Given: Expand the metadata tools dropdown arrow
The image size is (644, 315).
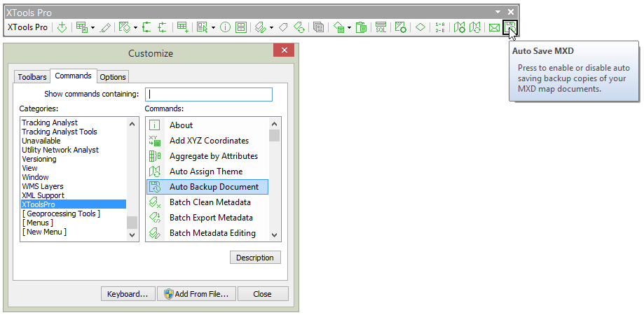Looking at the screenshot, I should point(271,28).
